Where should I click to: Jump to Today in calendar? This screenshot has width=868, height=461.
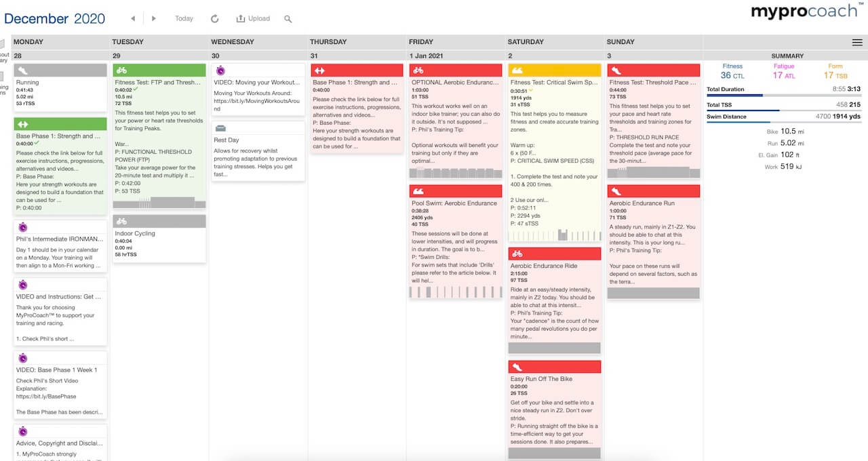[184, 19]
